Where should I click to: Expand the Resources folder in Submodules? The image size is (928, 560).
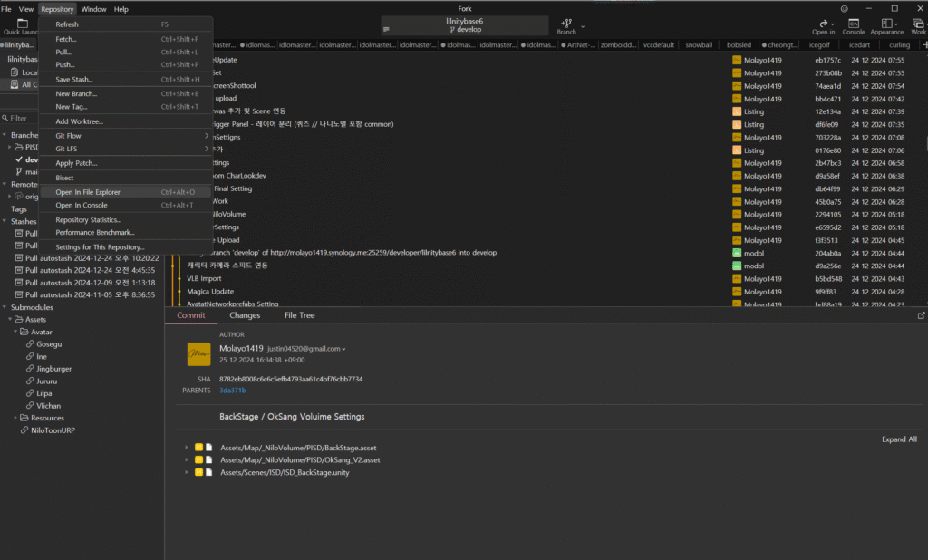(18, 418)
